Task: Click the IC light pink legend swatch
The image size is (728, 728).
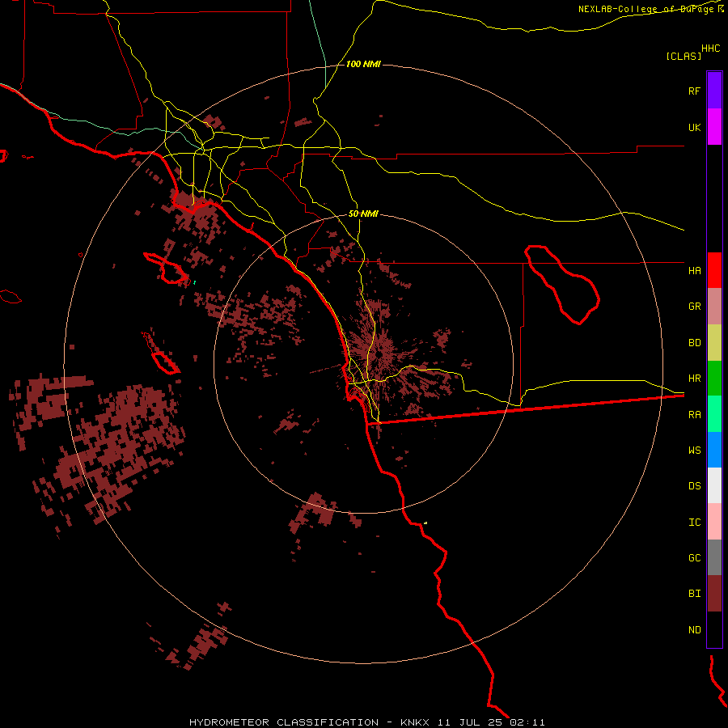Action: tap(714, 522)
